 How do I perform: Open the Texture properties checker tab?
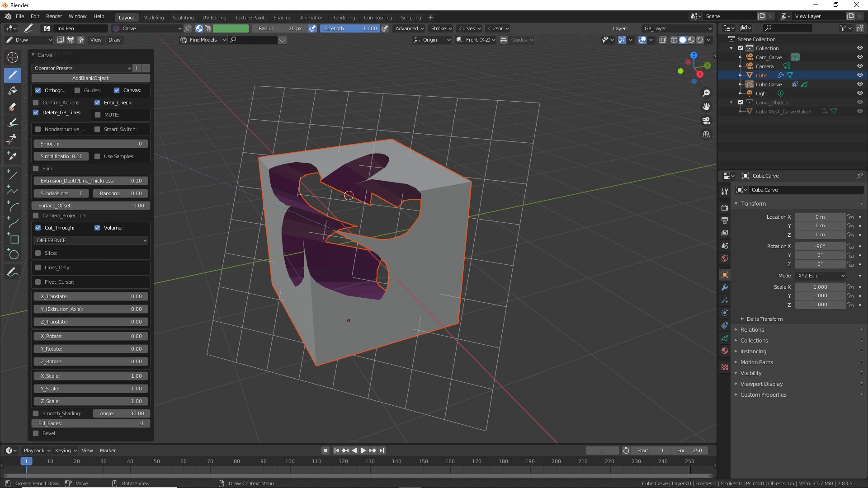click(725, 367)
